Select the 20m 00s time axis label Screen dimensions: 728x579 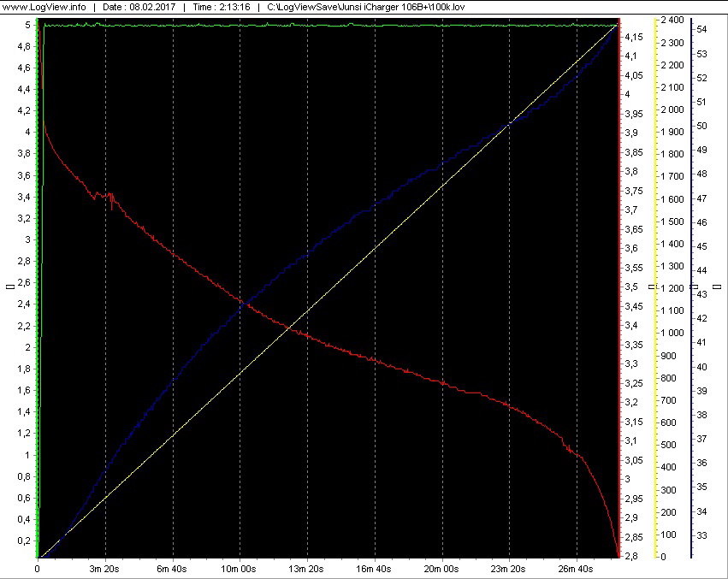442,568
